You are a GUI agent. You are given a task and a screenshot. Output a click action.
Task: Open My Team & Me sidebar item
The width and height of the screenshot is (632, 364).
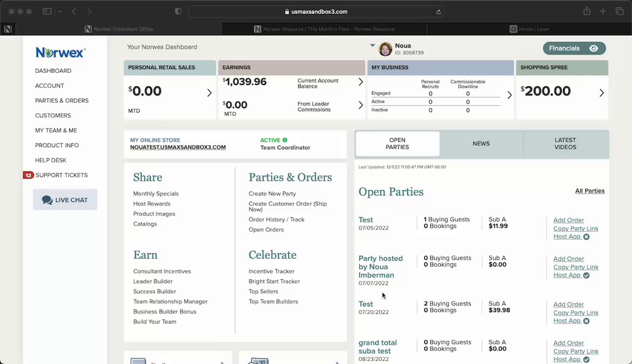[56, 130]
